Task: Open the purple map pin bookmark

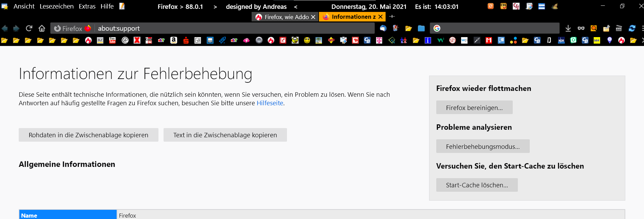Action: click(610, 40)
